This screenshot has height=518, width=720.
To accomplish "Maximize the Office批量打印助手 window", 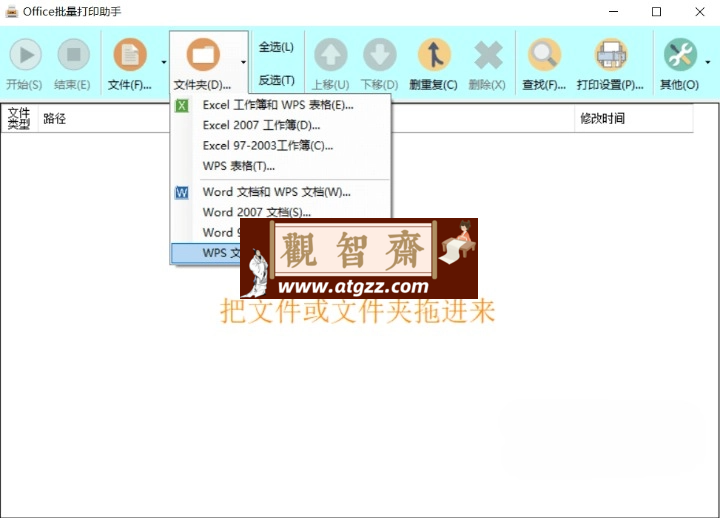I will click(x=657, y=11).
